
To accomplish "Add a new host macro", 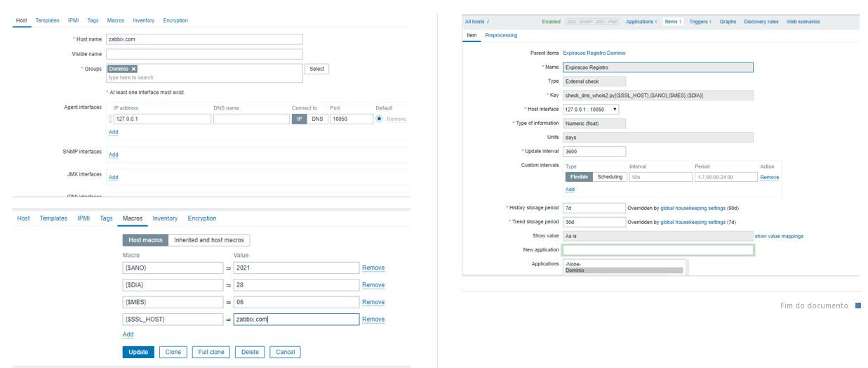I will tap(128, 334).
